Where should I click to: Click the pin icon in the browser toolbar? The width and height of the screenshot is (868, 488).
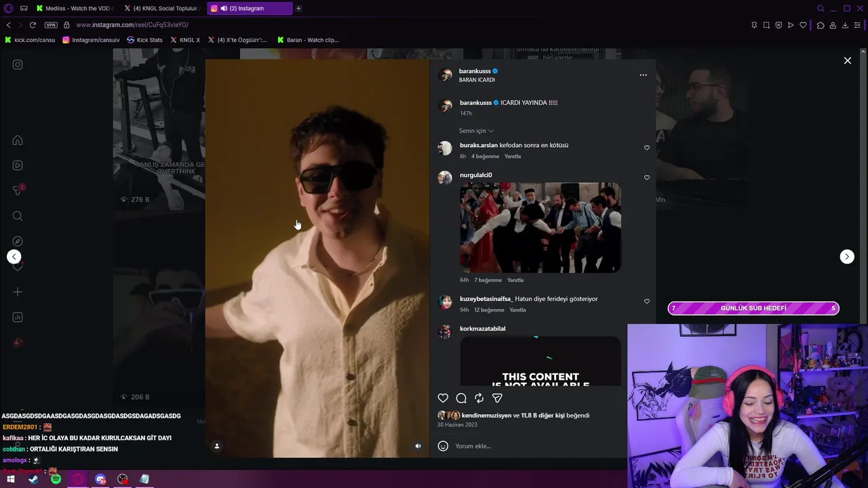pyautogui.click(x=754, y=25)
